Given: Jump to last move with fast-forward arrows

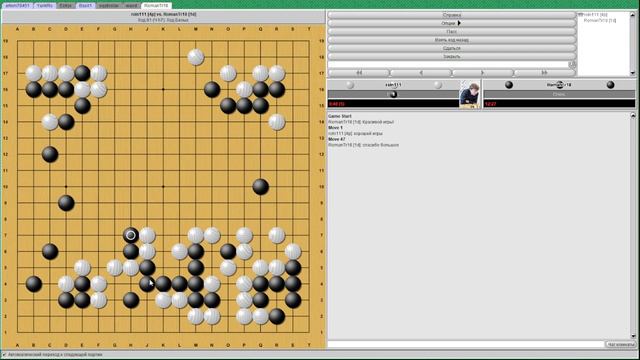Looking at the screenshot, I should click(544, 73).
